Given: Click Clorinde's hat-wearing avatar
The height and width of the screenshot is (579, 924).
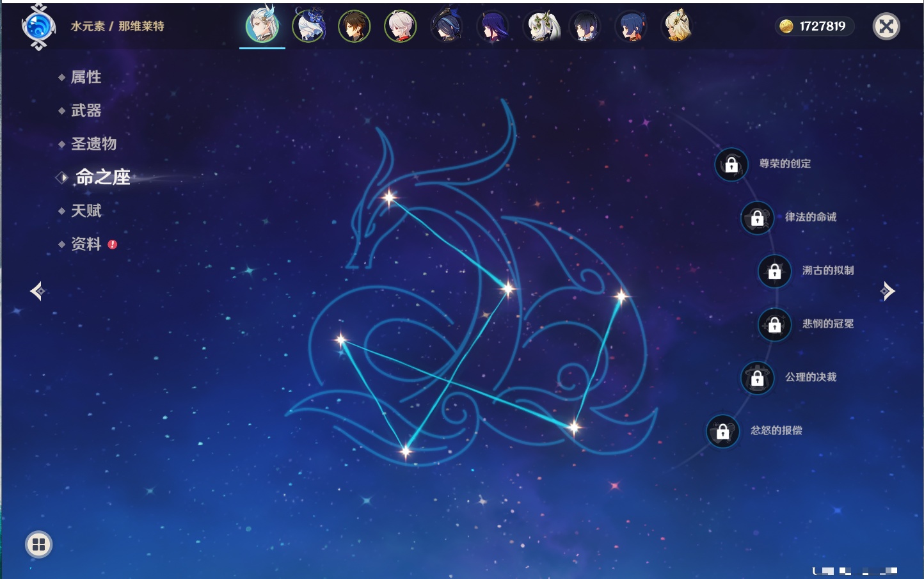Looking at the screenshot, I should pyautogui.click(x=447, y=27).
